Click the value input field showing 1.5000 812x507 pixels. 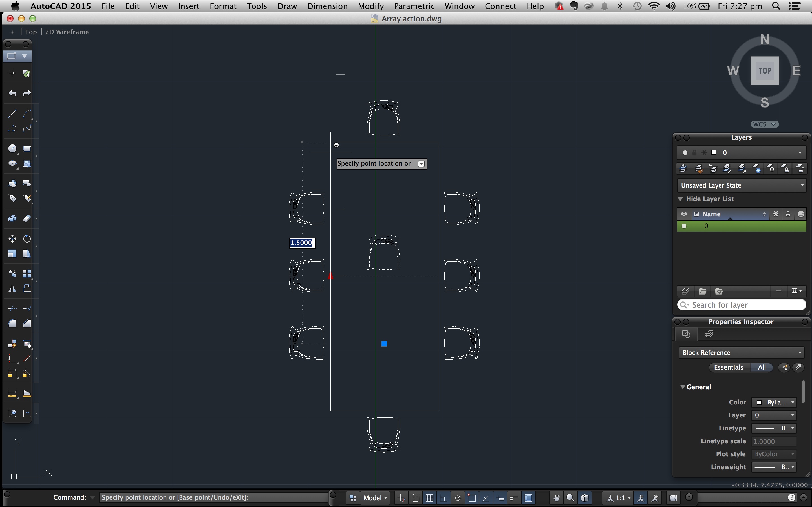pos(302,243)
